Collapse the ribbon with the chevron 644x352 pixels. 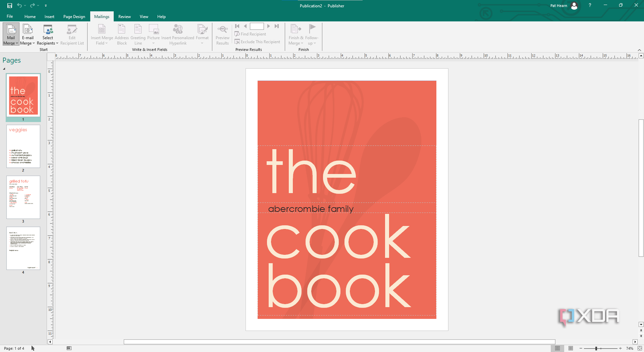(x=639, y=50)
